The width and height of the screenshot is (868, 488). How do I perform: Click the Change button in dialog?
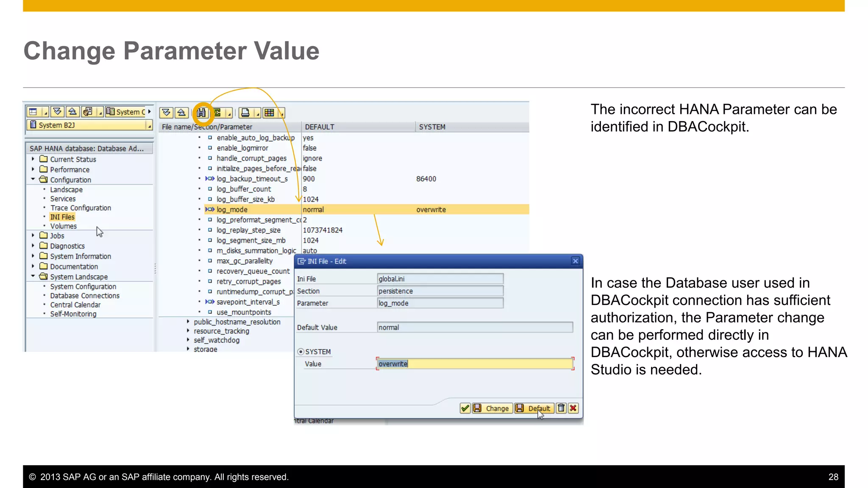click(x=492, y=408)
